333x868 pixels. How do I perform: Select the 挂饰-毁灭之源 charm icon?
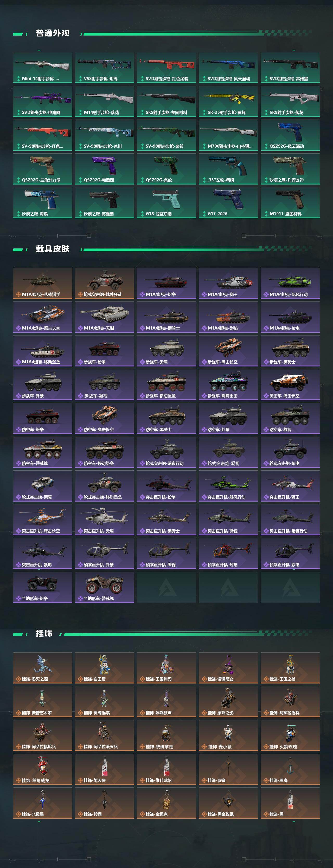[x=42, y=668]
